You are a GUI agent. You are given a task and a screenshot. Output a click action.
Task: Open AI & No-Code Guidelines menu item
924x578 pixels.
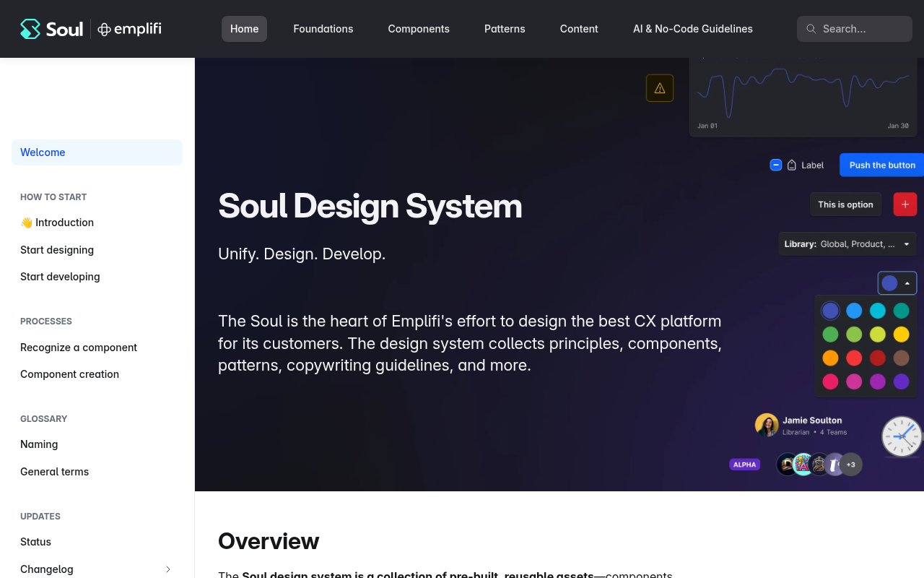point(693,29)
